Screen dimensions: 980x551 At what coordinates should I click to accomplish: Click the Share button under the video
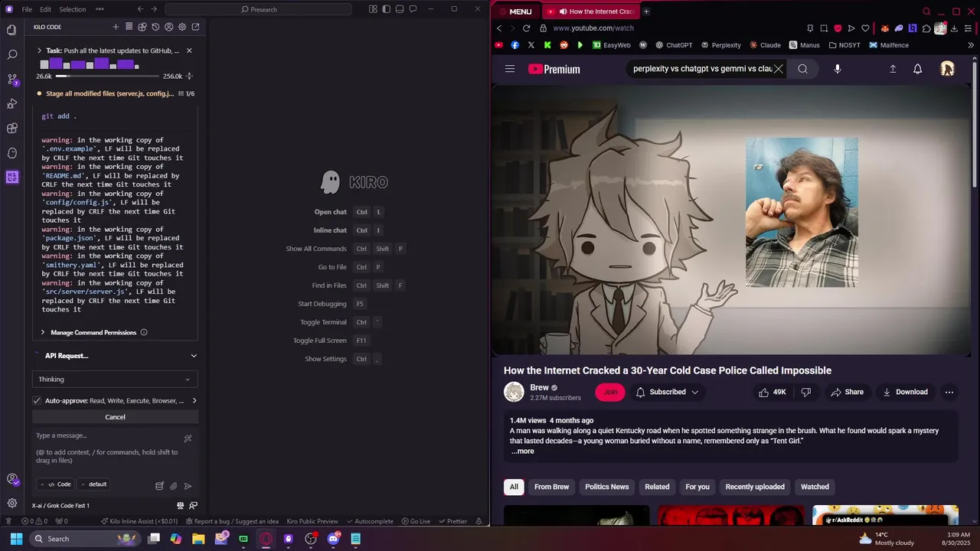click(847, 392)
